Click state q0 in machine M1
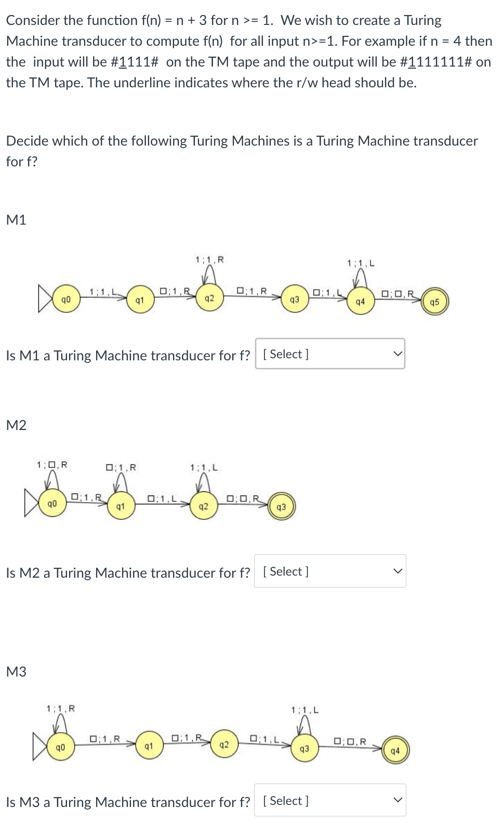The image size is (504, 833). 65,299
